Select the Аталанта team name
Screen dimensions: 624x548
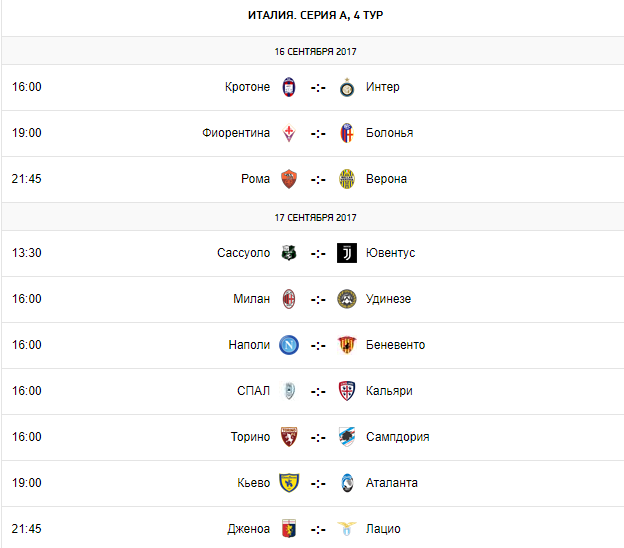point(392,483)
